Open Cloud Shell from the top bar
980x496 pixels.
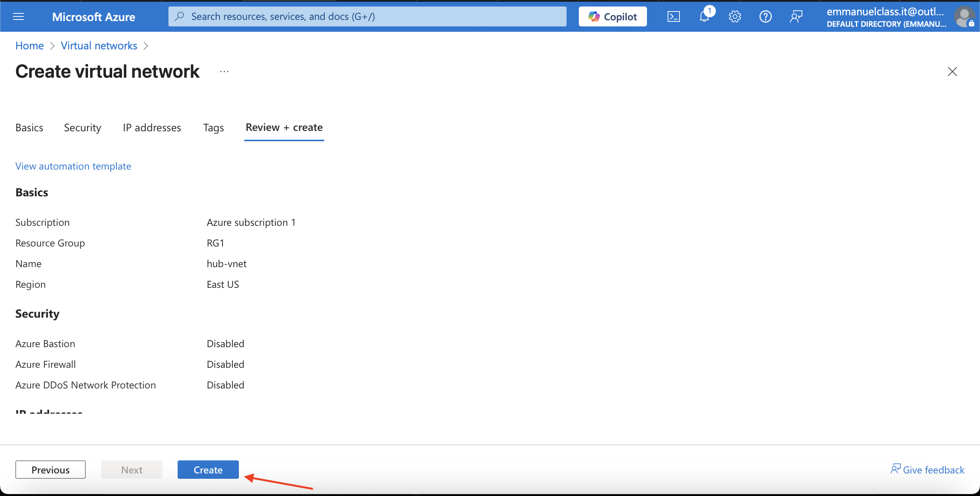tap(673, 16)
